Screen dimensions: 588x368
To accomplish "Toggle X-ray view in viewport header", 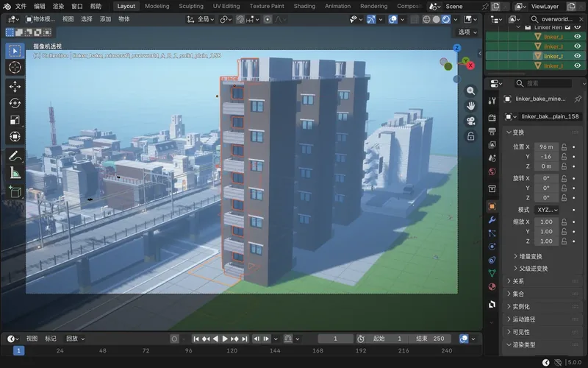I will [x=415, y=19].
